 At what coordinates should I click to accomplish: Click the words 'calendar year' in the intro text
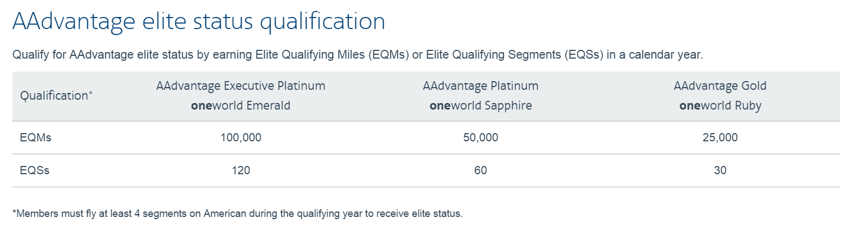(x=665, y=55)
